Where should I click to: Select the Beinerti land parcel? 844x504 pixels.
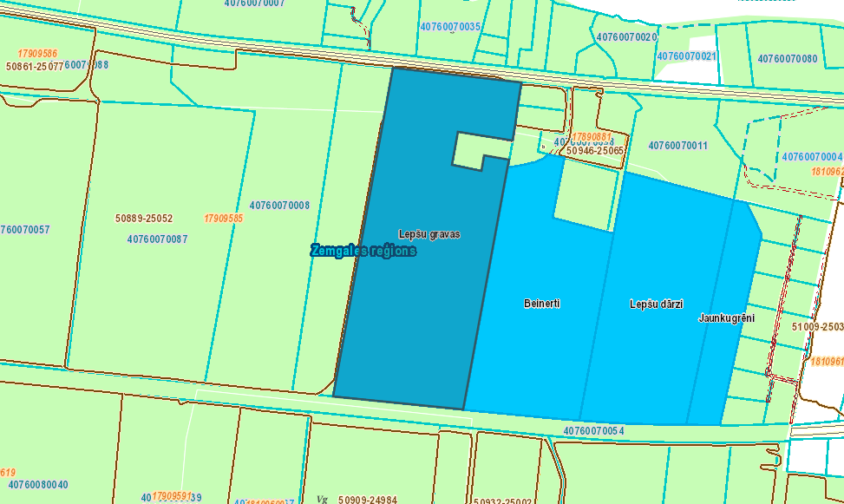pyautogui.click(x=541, y=304)
